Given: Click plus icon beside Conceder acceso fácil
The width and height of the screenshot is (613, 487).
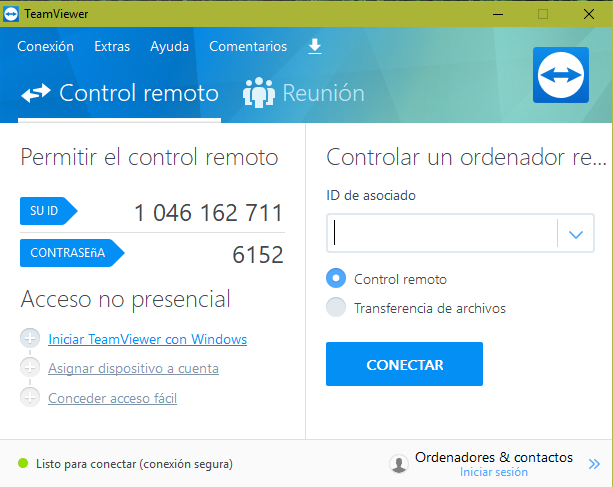Looking at the screenshot, I should pos(30,397).
